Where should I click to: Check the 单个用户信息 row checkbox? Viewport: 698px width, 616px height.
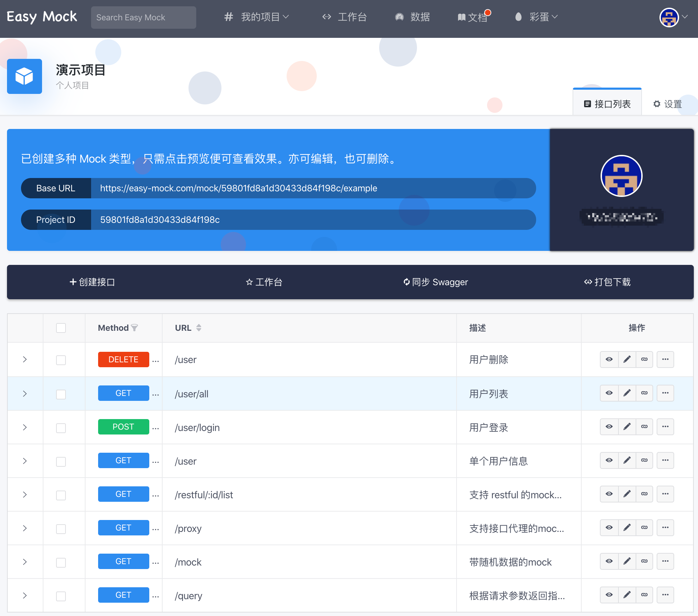tap(61, 461)
